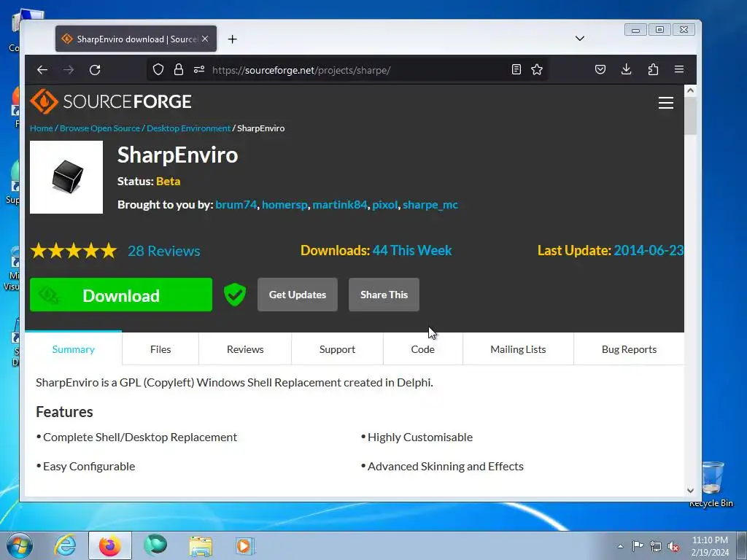The height and width of the screenshot is (560, 747).
Task: Open the taskbar clock showing 11:10 PM
Action: tap(710, 546)
